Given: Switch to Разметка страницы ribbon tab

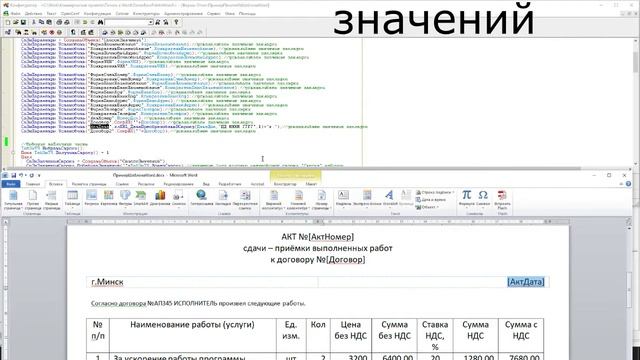Looking at the screenshot, I should [x=89, y=184].
